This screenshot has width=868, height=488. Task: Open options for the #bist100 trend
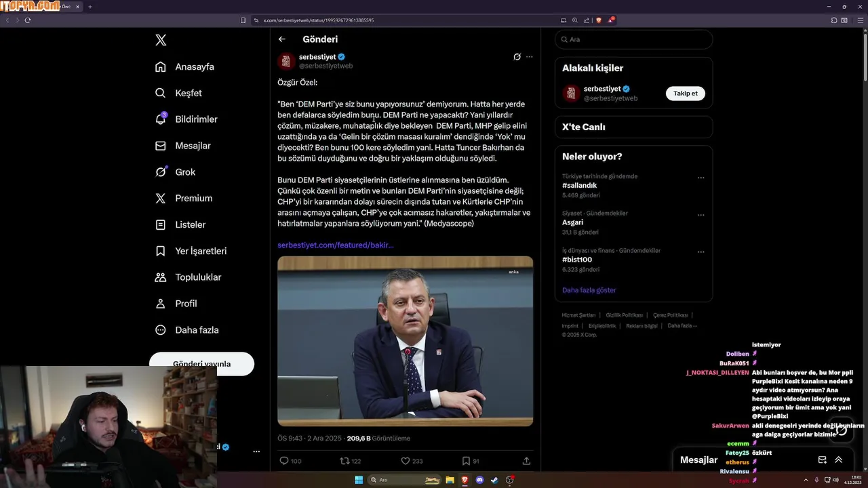tap(701, 252)
